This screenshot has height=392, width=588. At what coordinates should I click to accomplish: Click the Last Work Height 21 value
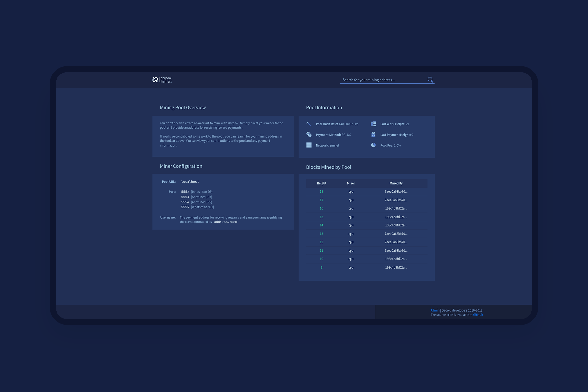408,124
